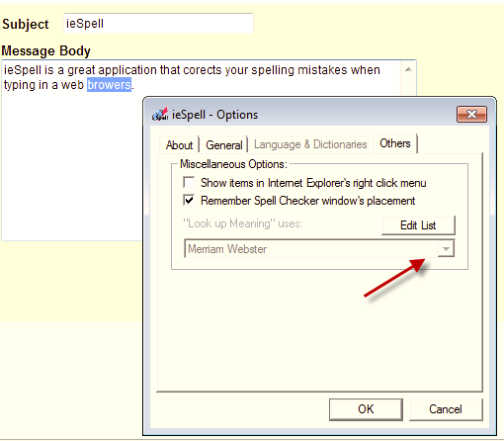Click the message body scrollbar up arrow
Screen dimensions: 504x441
(x=408, y=69)
